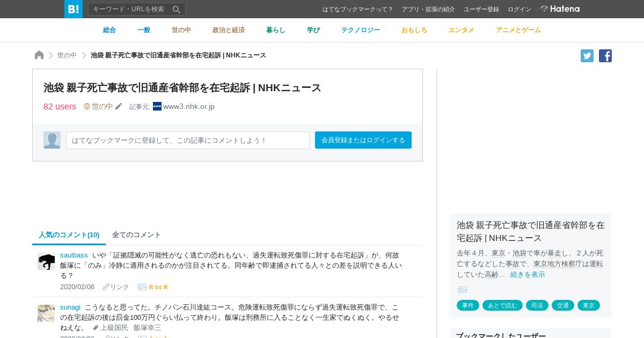Click the 司法 tag
This screenshot has height=338, width=644.
(x=537, y=305)
